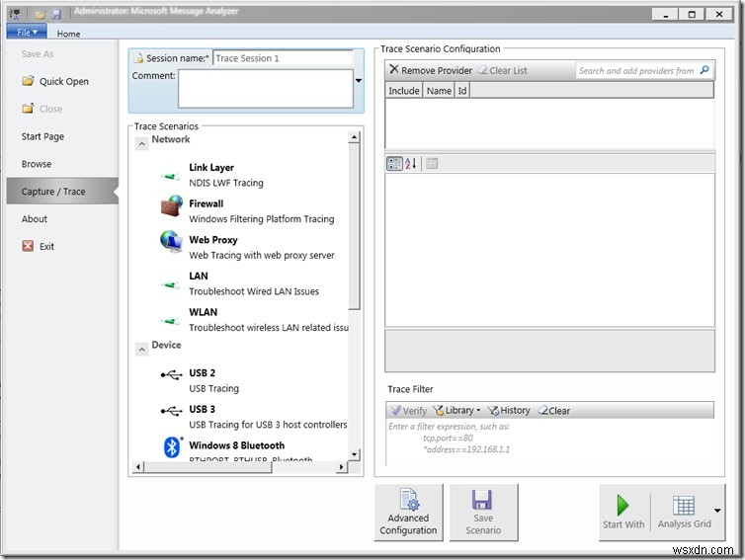Click inside the Comment text box
This screenshot has height=560, width=745.
pos(266,88)
